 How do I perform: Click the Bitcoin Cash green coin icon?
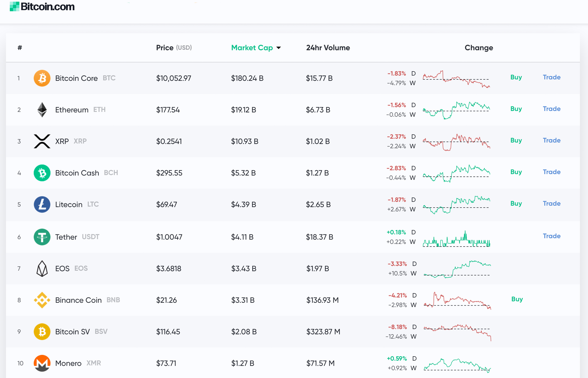(x=42, y=173)
